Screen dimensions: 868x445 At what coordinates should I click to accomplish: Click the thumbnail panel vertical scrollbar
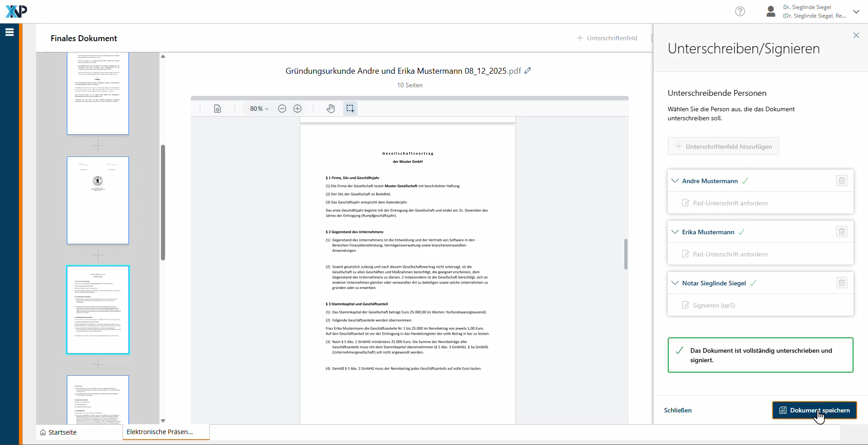point(163,202)
